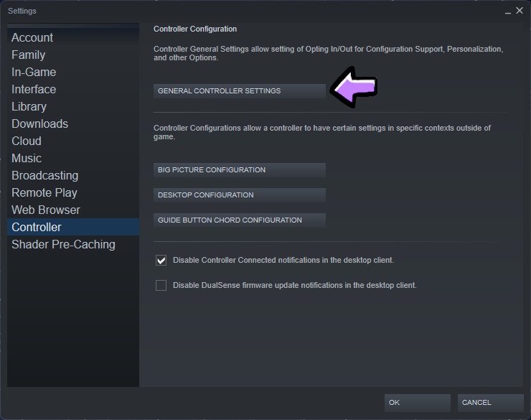Select Library in the sidebar
The width and height of the screenshot is (531, 420).
(x=29, y=107)
